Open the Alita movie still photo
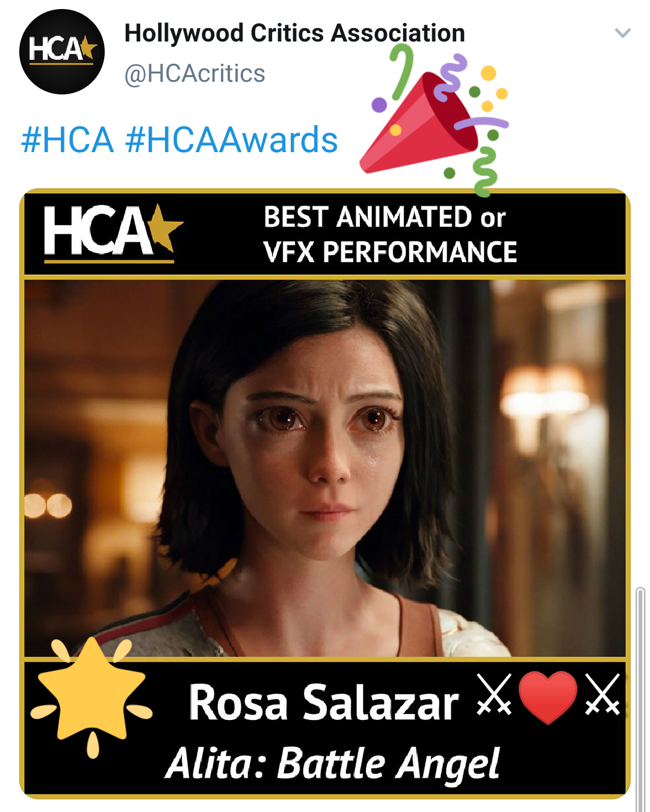650x812 pixels. pyautogui.click(x=325, y=468)
